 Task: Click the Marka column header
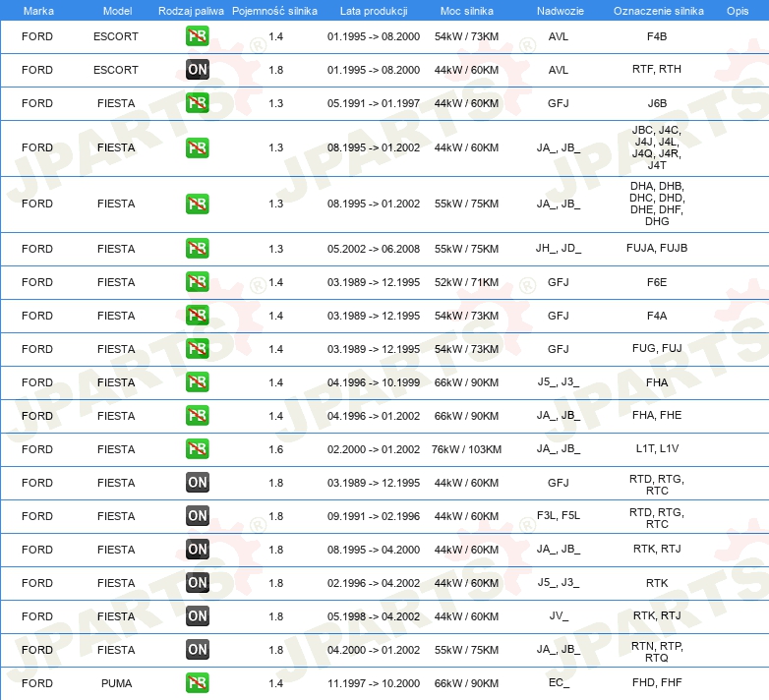point(37,10)
